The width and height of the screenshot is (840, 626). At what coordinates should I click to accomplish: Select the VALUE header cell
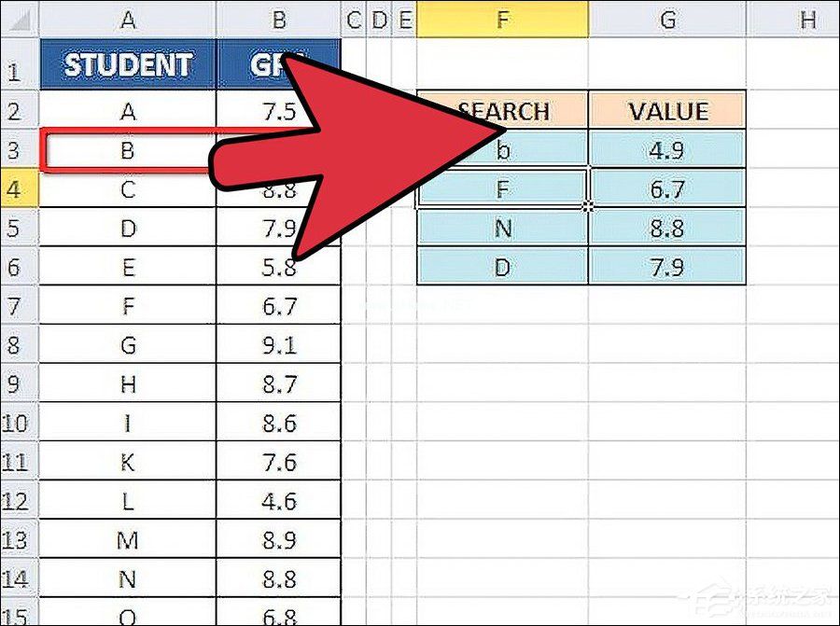(x=666, y=111)
